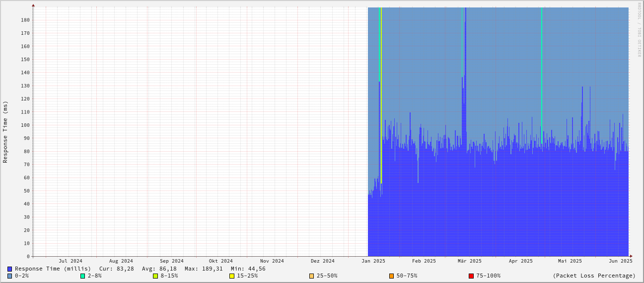Click the 'Jun 2025' x-axis label
Screen dimensions: 644x283
pyautogui.click(x=621, y=261)
